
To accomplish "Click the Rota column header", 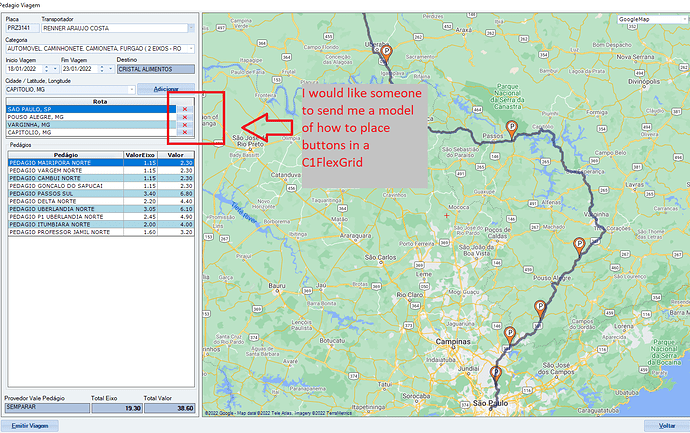I will point(100,102).
